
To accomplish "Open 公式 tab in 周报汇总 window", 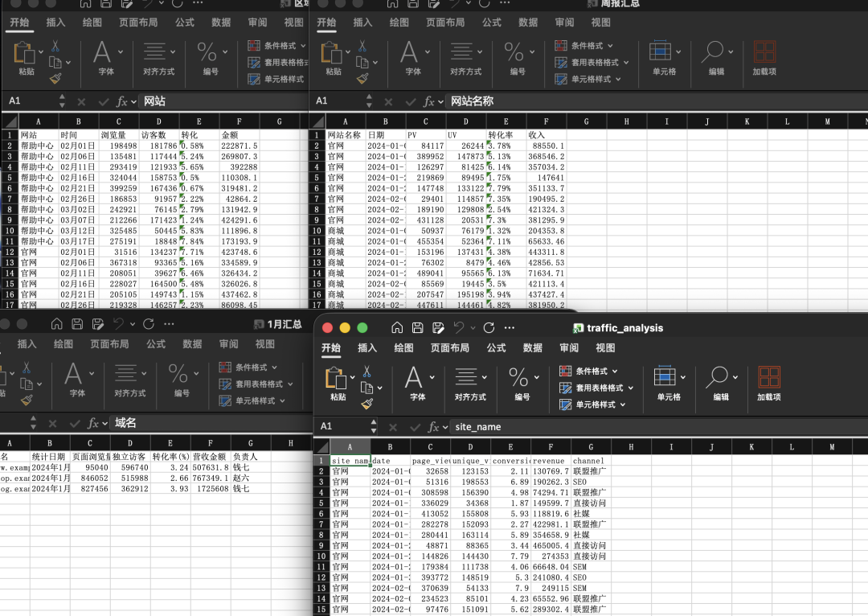I will [x=492, y=23].
